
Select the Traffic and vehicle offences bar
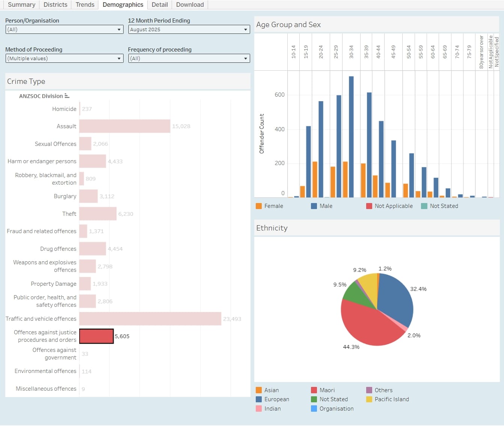[150, 319]
